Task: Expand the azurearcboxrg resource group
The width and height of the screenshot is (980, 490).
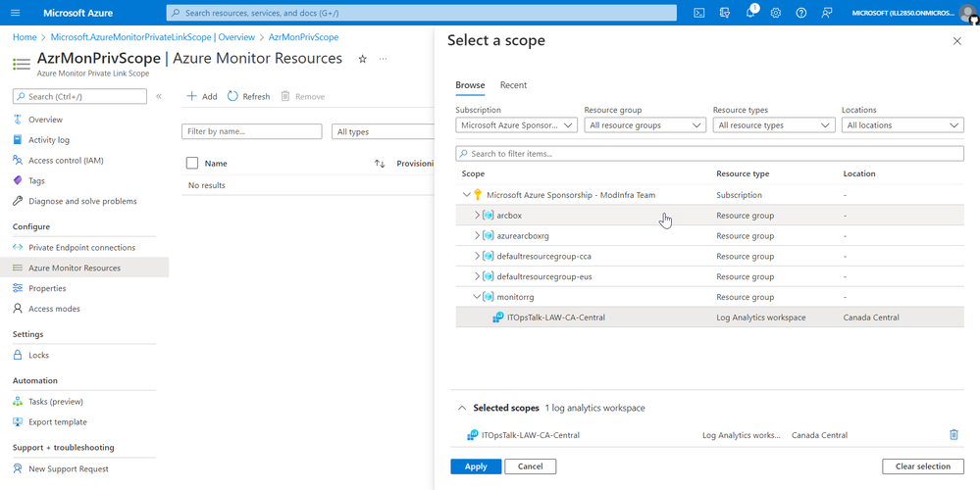Action: (x=477, y=236)
